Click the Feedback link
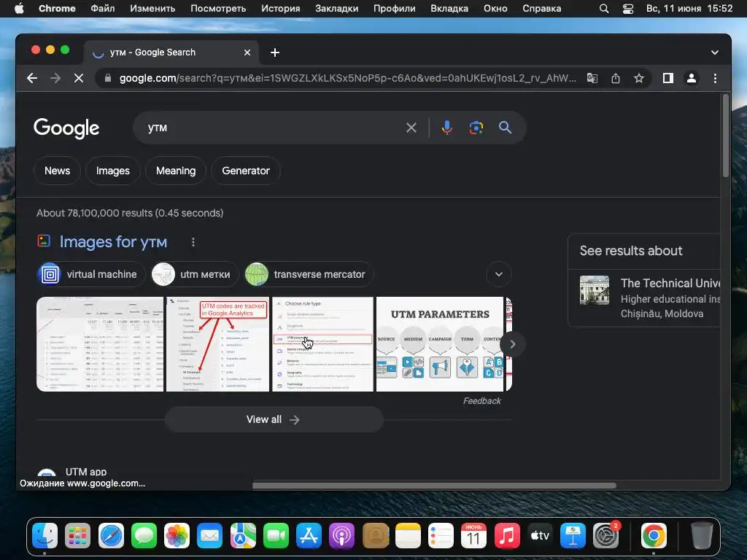 (481, 401)
